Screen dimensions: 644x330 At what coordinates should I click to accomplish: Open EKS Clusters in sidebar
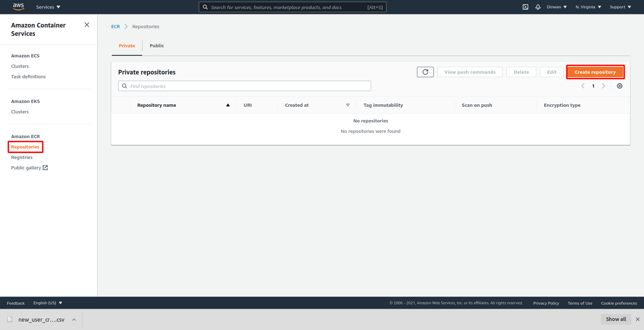click(20, 112)
